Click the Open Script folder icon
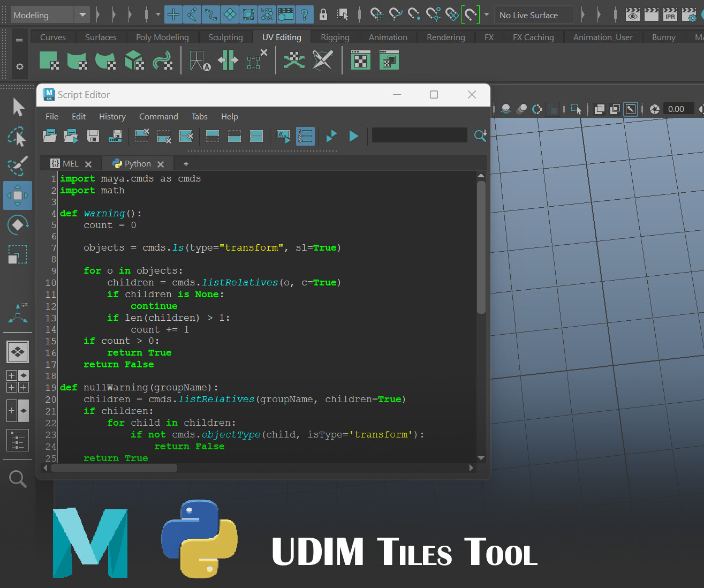This screenshot has width=704, height=588. (x=49, y=136)
